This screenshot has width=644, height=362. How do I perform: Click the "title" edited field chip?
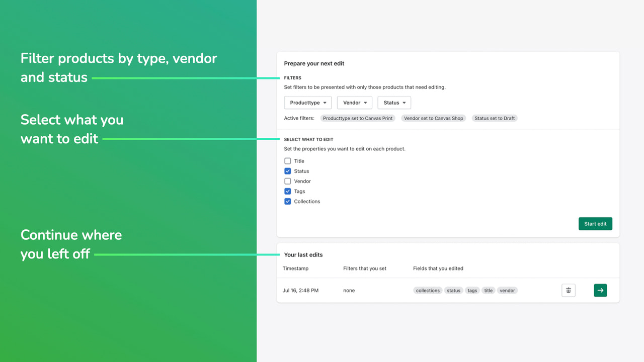tap(488, 290)
